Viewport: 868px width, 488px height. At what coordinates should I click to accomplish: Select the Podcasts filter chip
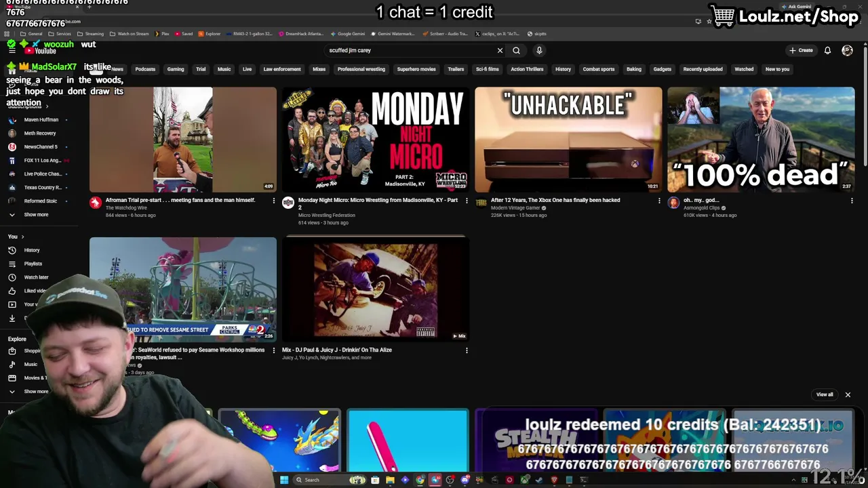point(145,69)
